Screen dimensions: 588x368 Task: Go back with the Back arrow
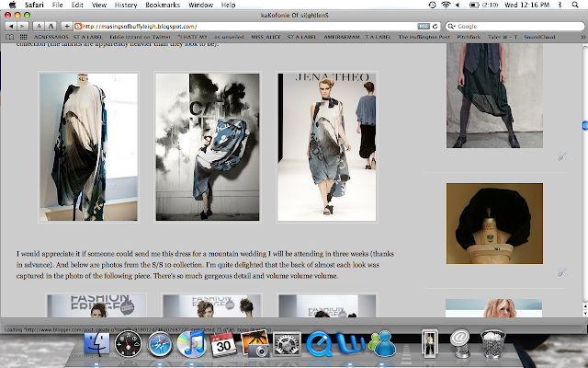pos(11,26)
